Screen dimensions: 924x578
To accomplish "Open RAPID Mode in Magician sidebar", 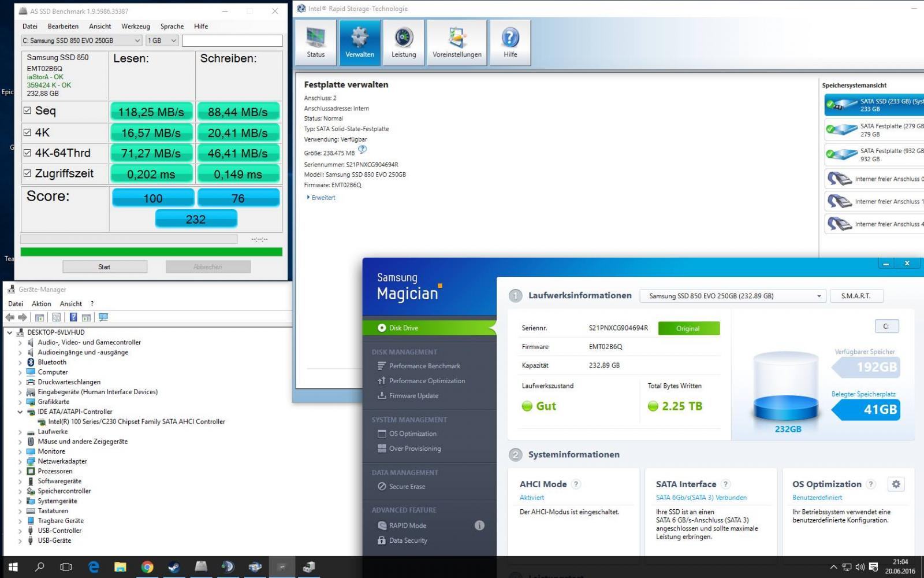I will 402,525.
